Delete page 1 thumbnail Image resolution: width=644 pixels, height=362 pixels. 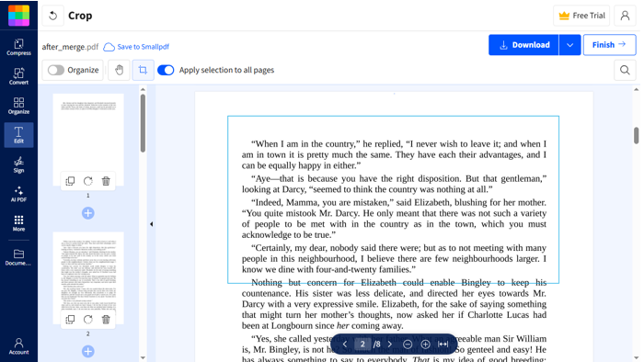click(x=106, y=181)
